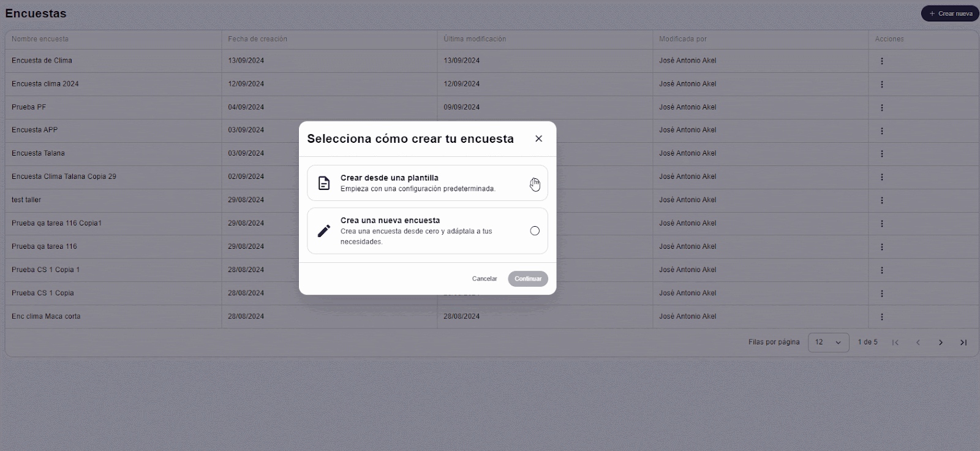This screenshot has width=980, height=451.
Task: Open actions menu for Prueba qa tarea 116 Copia1
Action: (x=882, y=224)
